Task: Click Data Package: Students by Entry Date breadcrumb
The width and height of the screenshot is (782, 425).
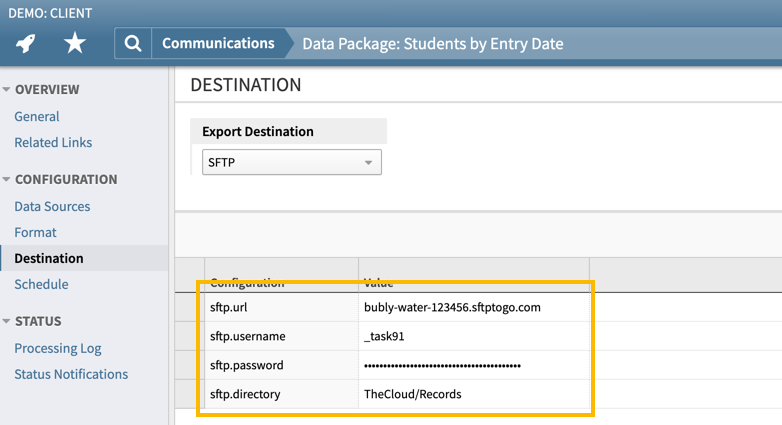Action: (432, 44)
